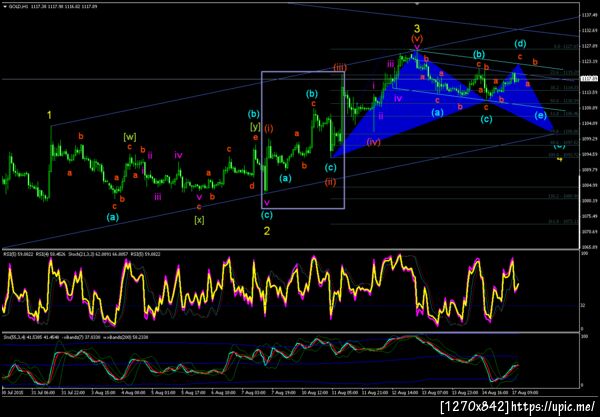Click the 1099.29 price scale value
The image size is (600, 417).
[589, 138]
